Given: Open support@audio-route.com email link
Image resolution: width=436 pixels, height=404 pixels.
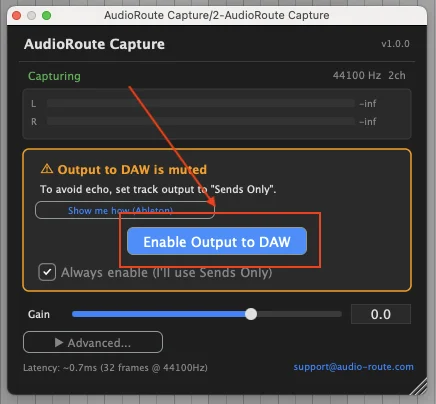Looking at the screenshot, I should coord(353,367).
